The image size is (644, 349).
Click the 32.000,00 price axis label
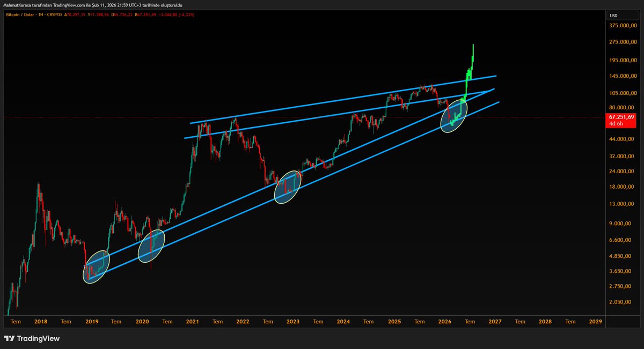tap(623, 157)
